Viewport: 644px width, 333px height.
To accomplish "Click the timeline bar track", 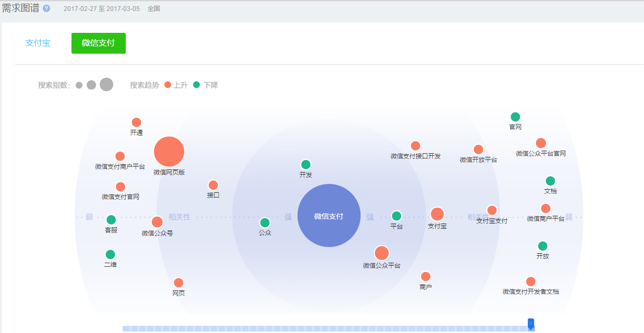I will pyautogui.click(x=329, y=329).
